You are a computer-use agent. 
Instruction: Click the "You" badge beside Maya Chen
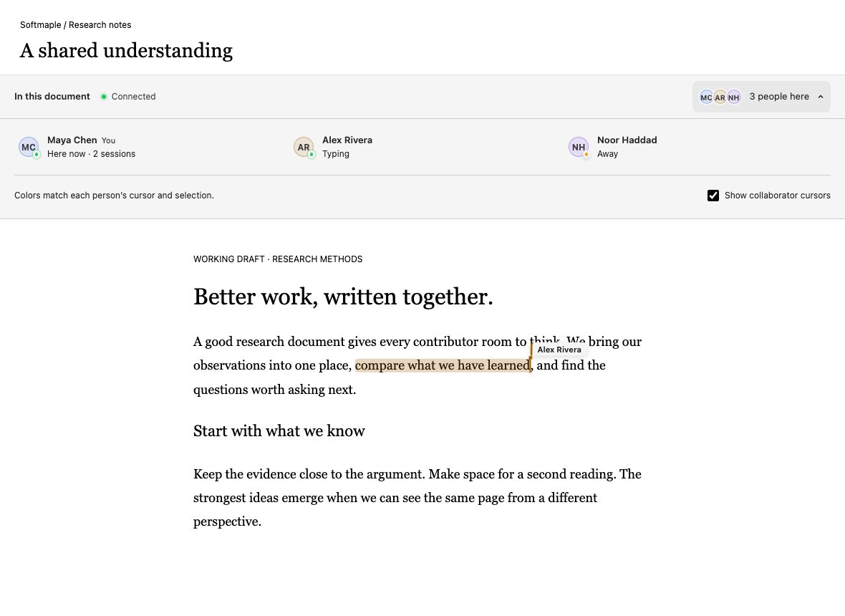coord(108,140)
